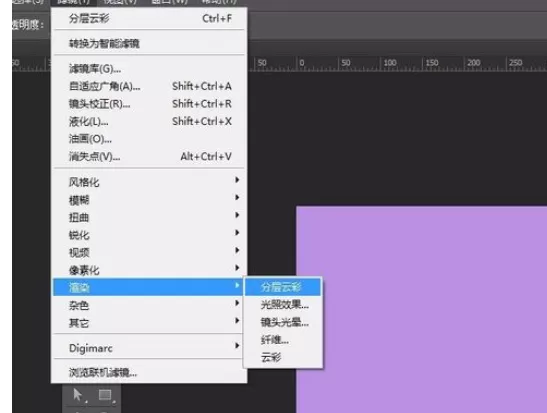Select 纤维... fibers filter
547x413 pixels.
click(x=283, y=340)
